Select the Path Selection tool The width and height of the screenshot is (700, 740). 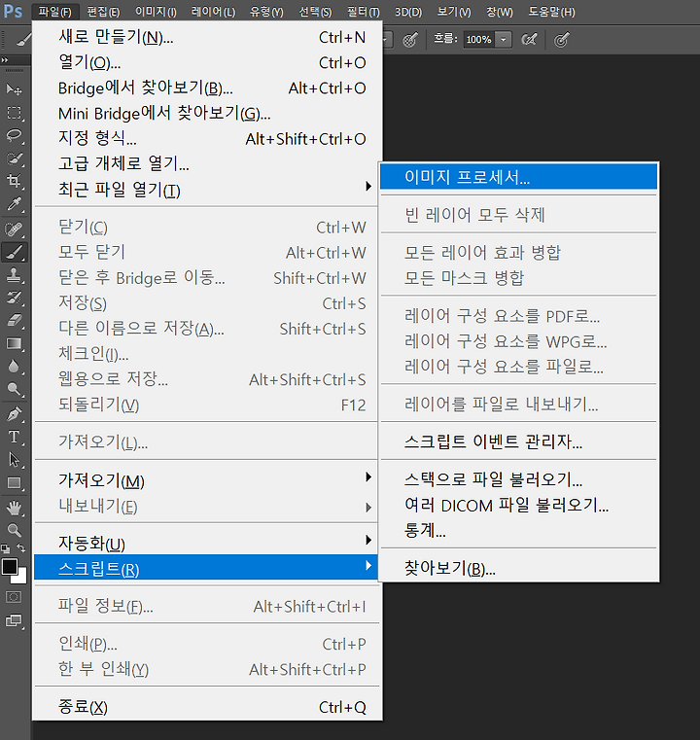[15, 460]
